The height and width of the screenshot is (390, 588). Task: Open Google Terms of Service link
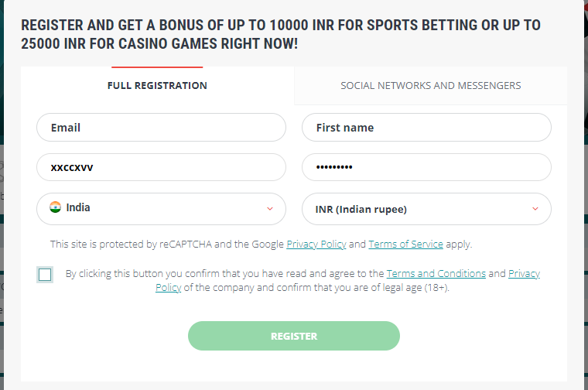(x=405, y=244)
